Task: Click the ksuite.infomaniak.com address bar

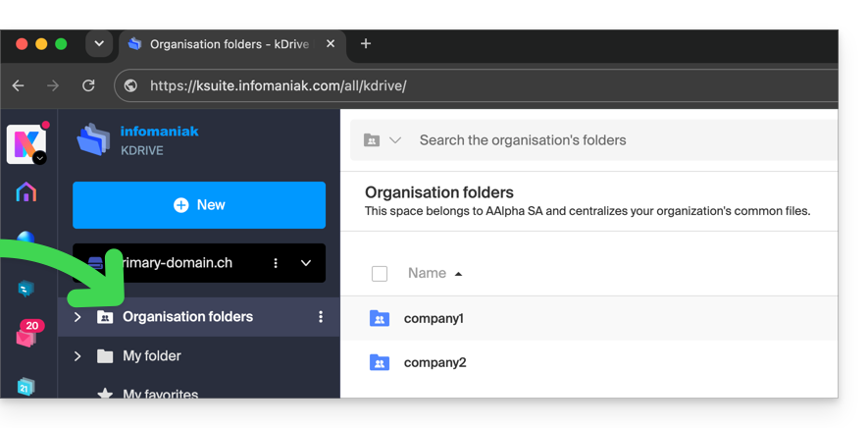Action: click(x=476, y=86)
